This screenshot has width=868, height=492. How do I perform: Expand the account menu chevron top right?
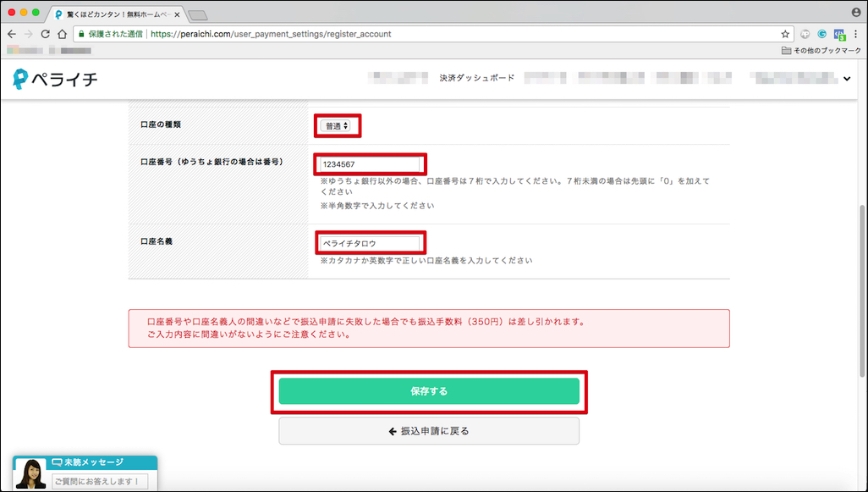(846, 77)
